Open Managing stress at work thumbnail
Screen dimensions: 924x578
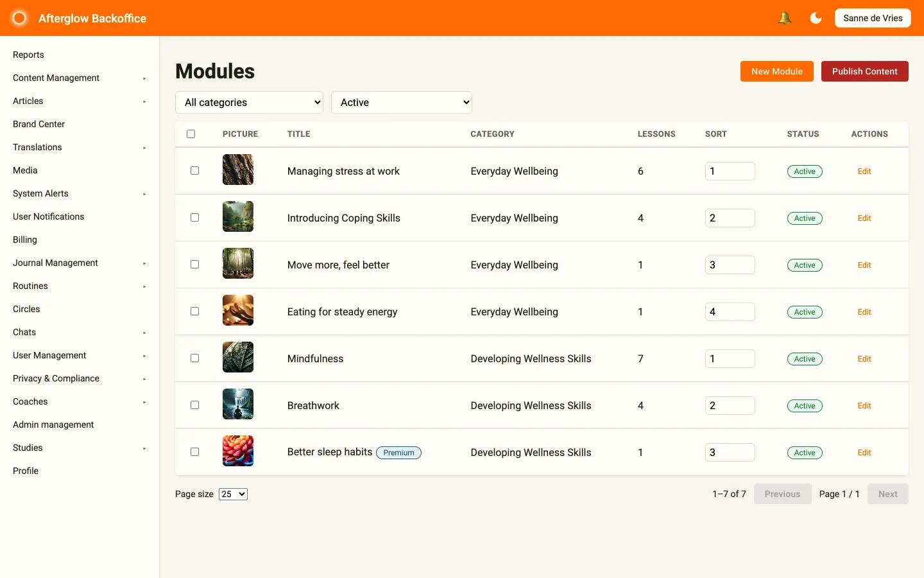click(238, 170)
